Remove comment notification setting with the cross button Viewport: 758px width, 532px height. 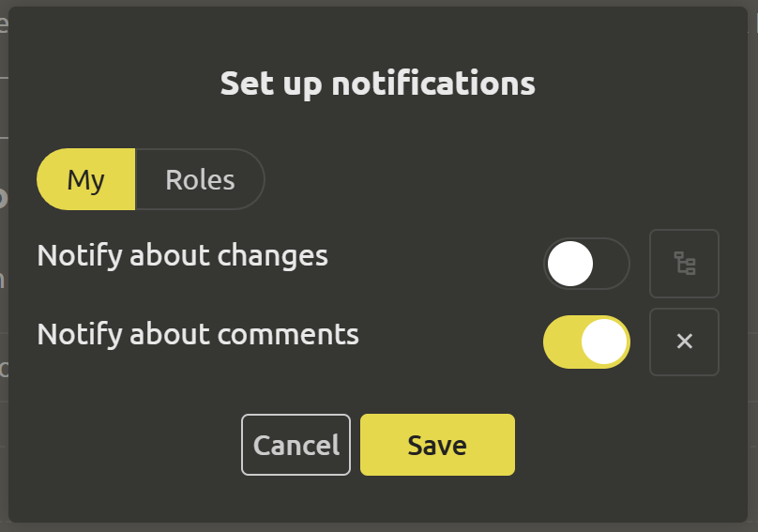coord(685,342)
